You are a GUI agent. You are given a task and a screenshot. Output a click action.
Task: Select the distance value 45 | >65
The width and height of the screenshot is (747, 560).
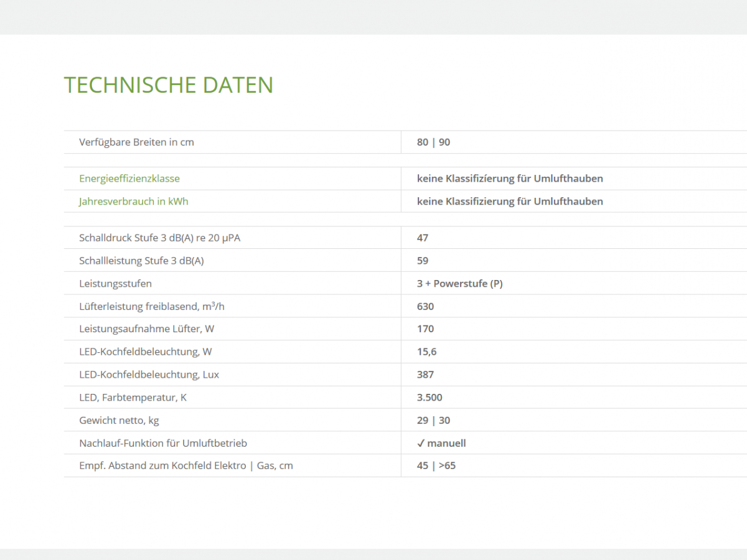(436, 465)
